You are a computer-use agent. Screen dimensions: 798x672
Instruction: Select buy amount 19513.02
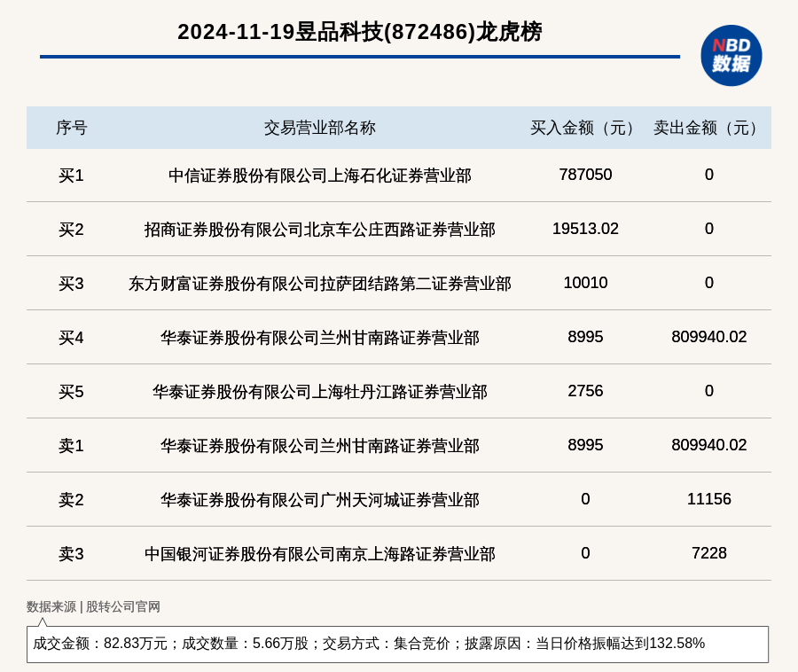[585, 229]
